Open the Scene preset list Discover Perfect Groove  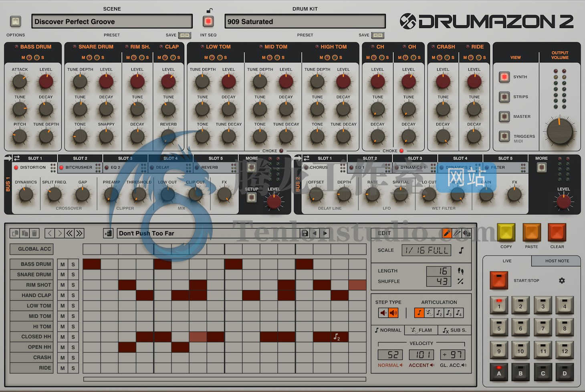pyautogui.click(x=112, y=22)
